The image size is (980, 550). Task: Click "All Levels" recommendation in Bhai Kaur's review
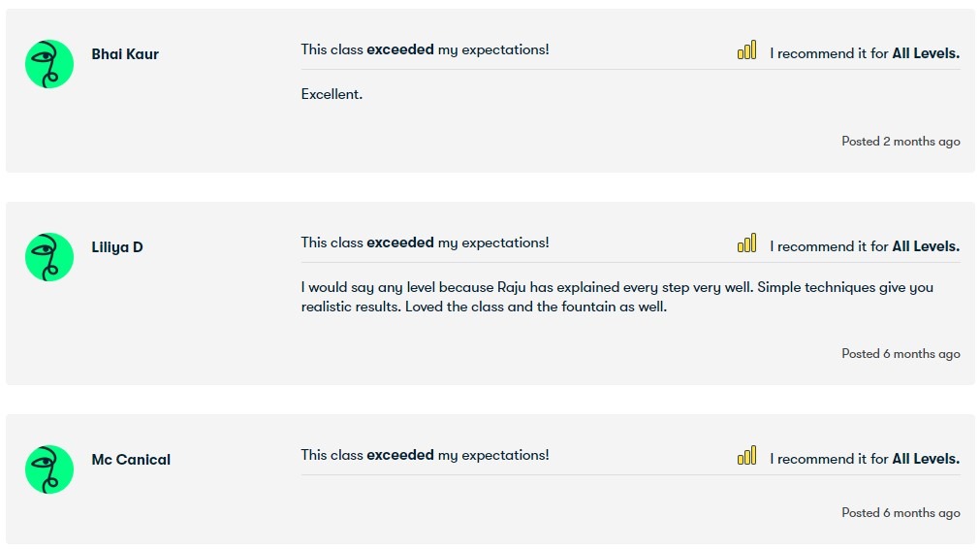[x=925, y=53]
